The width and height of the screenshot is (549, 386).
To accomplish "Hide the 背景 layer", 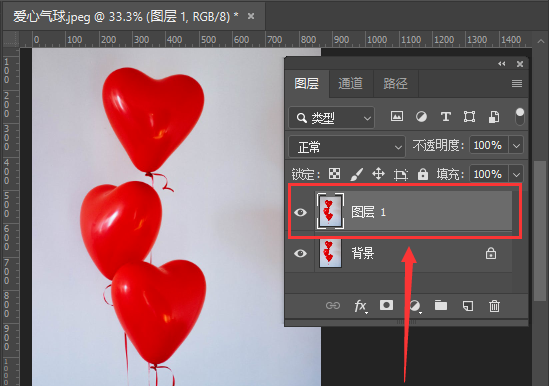I will 300,253.
